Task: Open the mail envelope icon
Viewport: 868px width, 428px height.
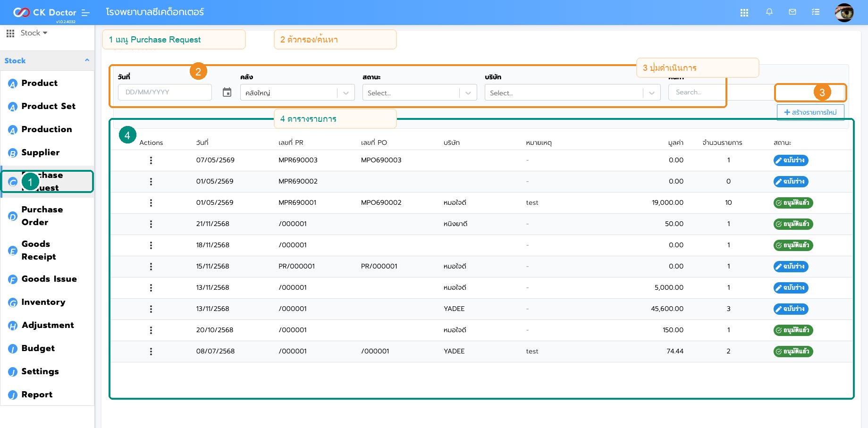Action: pos(792,12)
